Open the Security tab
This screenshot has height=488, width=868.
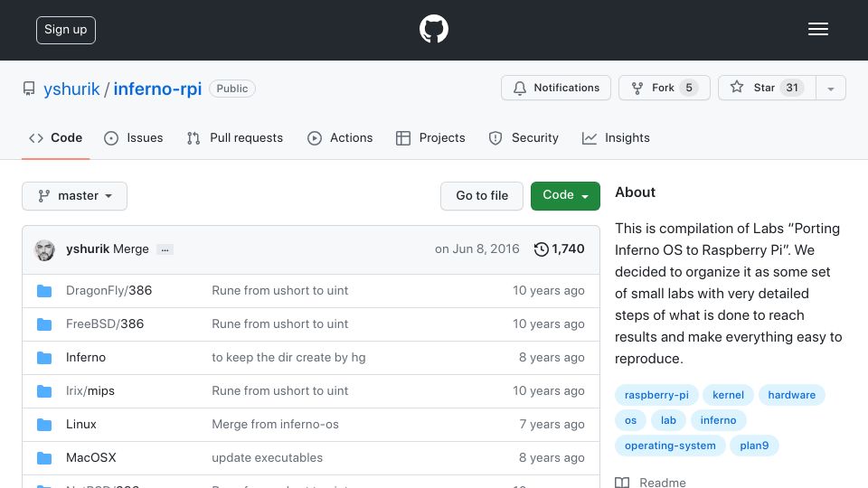(x=524, y=137)
